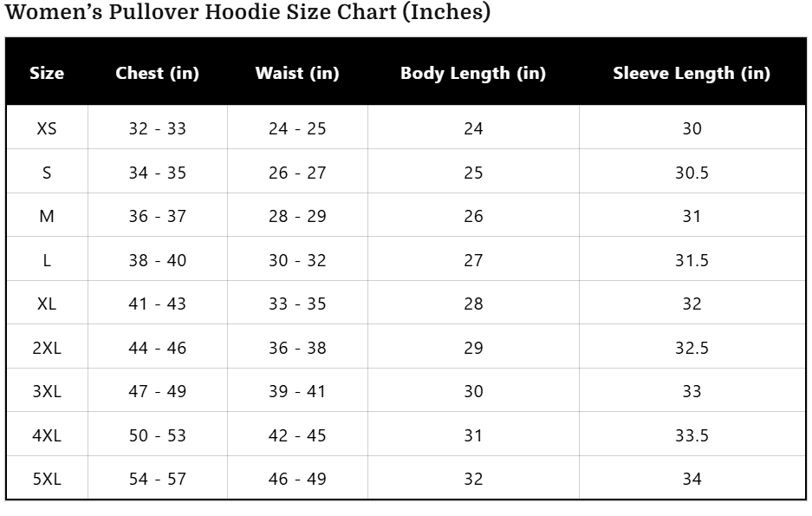Screen dimensions: 812x516
Task: Click sleeve length value 32.5
Action: click(692, 348)
